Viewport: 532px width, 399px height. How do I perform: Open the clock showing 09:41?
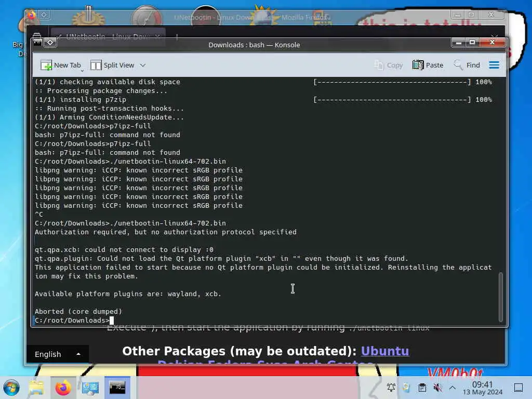(x=483, y=388)
